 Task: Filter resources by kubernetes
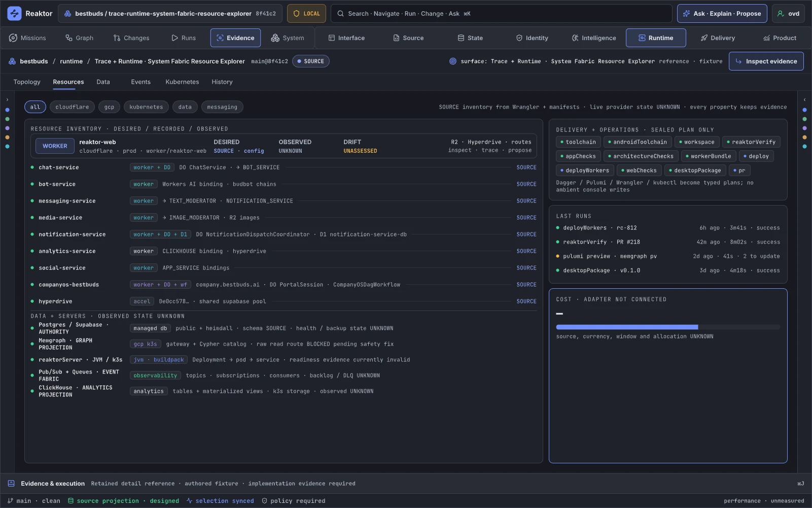pyautogui.click(x=146, y=107)
